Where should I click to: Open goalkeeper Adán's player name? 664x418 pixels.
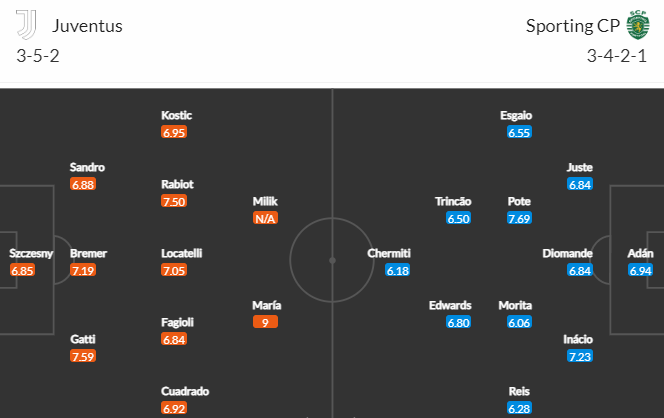coord(640,253)
